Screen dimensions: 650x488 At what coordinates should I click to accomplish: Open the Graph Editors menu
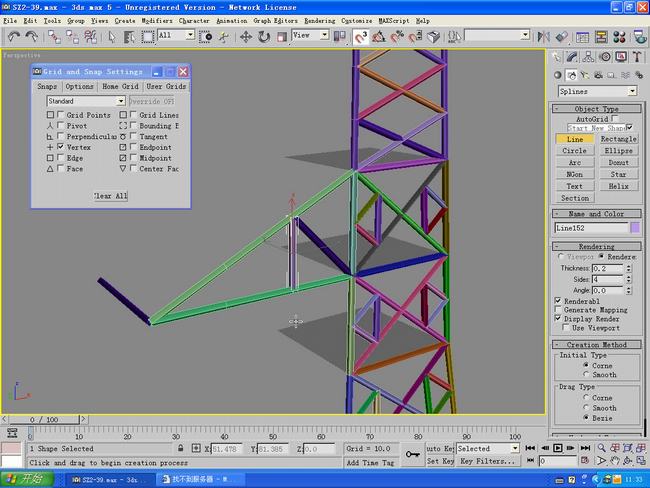[x=275, y=20]
